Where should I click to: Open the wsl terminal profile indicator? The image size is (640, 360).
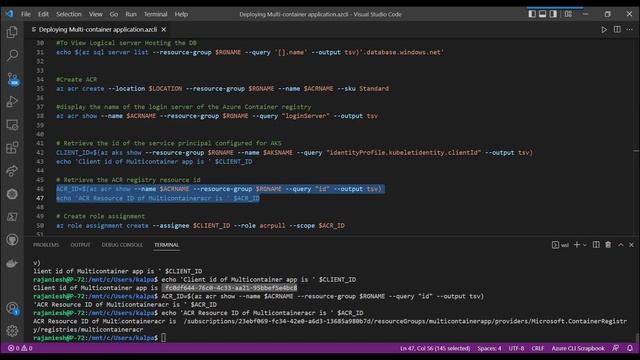(560, 245)
